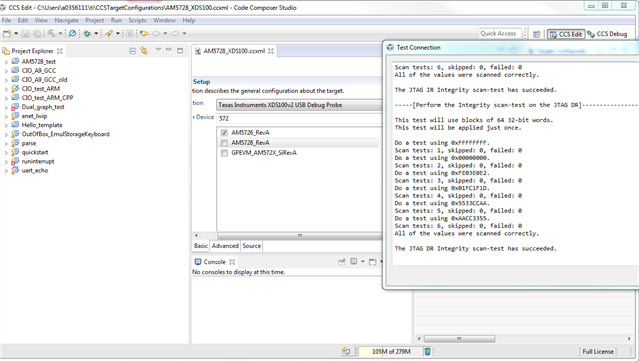Click the Test Connection window title icon
The height and width of the screenshot is (362, 639).
(x=390, y=47)
